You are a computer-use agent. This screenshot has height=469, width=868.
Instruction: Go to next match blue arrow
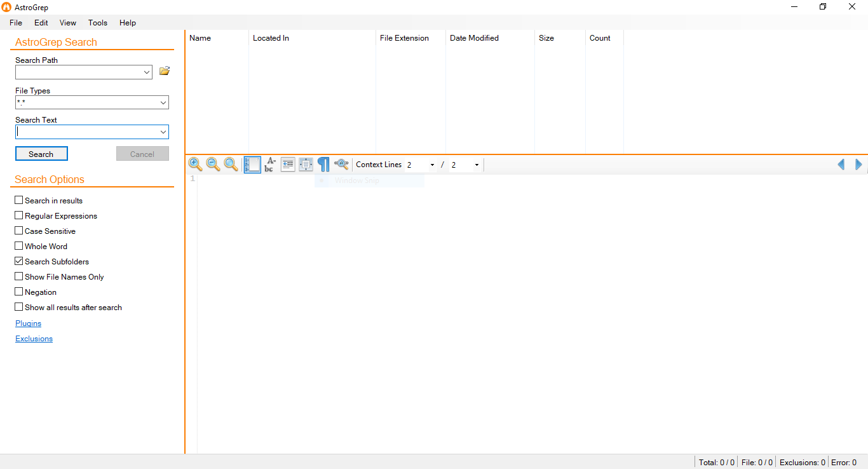coord(858,165)
